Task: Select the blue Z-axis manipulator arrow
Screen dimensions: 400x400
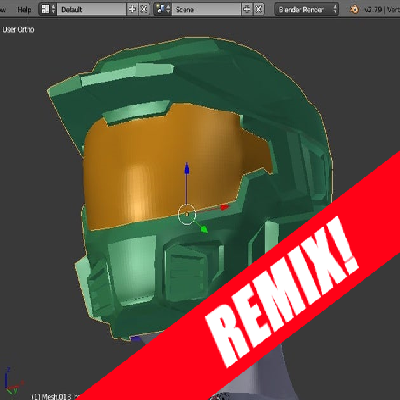Action: (x=187, y=168)
